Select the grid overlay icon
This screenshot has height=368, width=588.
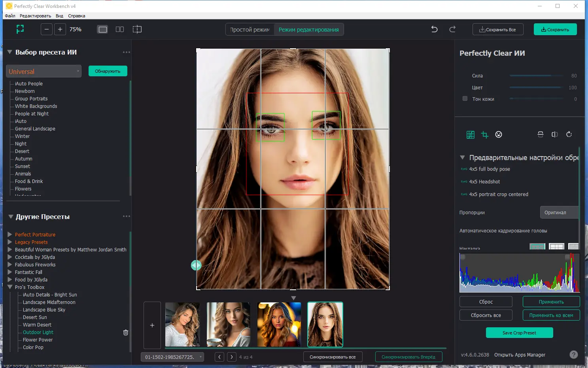click(x=471, y=134)
